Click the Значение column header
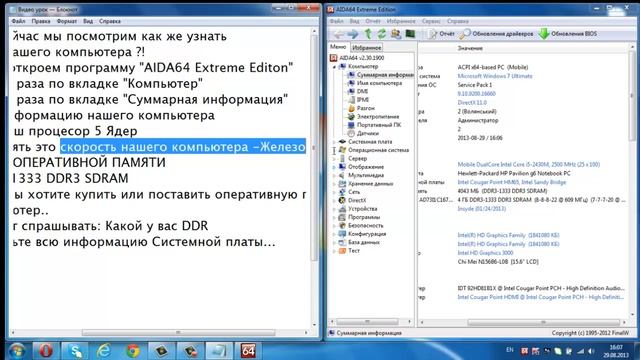 470,48
